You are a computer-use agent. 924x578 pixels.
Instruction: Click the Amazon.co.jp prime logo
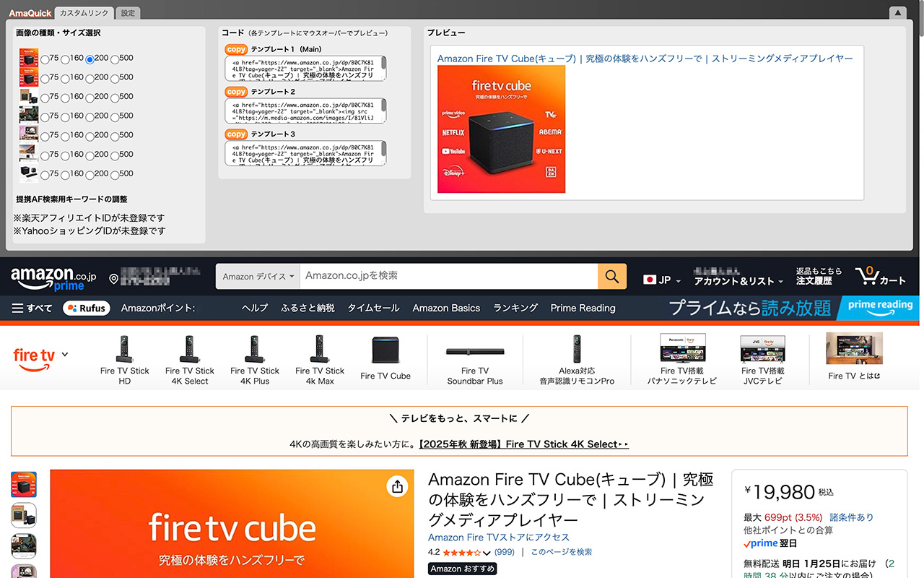pos(53,277)
